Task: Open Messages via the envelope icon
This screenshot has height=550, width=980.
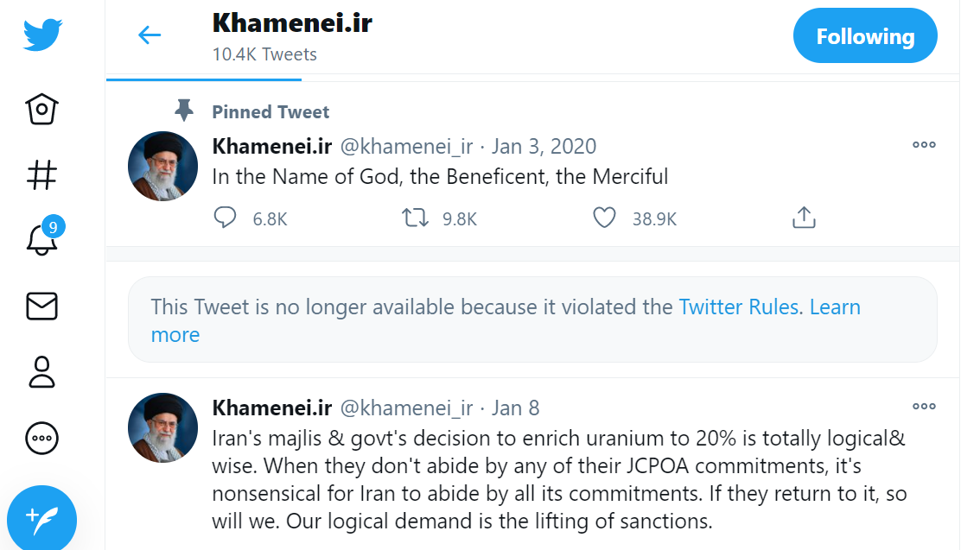Action: click(x=41, y=307)
